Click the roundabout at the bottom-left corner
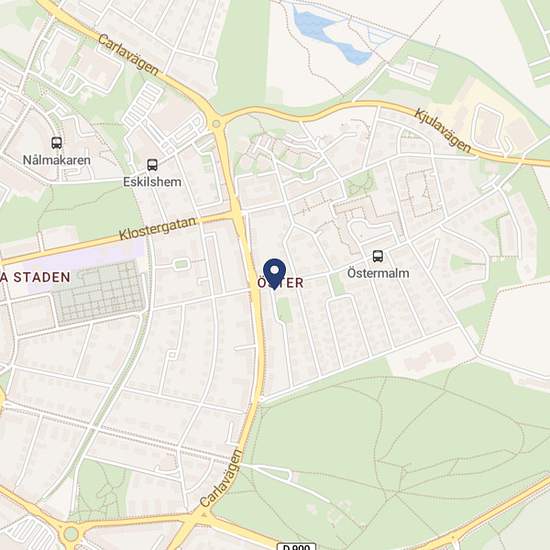This screenshot has height=550, width=550. click(x=71, y=534)
